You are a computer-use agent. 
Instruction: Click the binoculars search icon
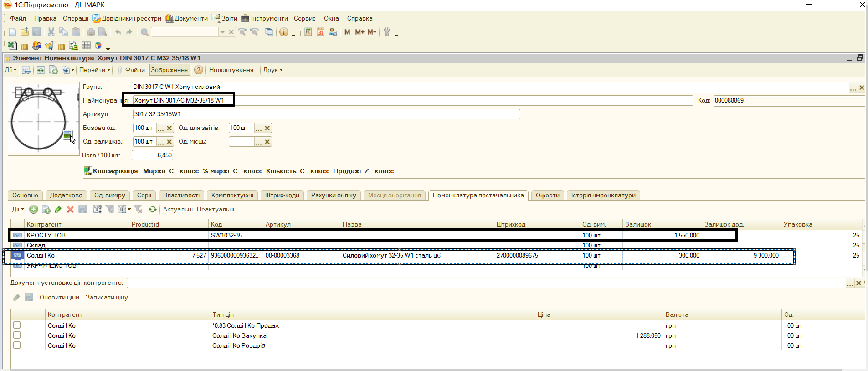(145, 32)
